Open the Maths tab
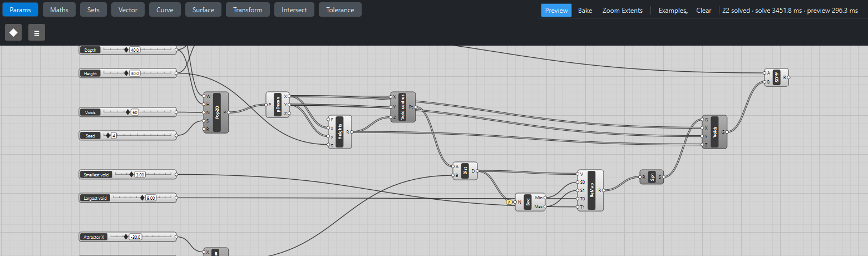Image resolution: width=868 pixels, height=256 pixels. point(59,9)
